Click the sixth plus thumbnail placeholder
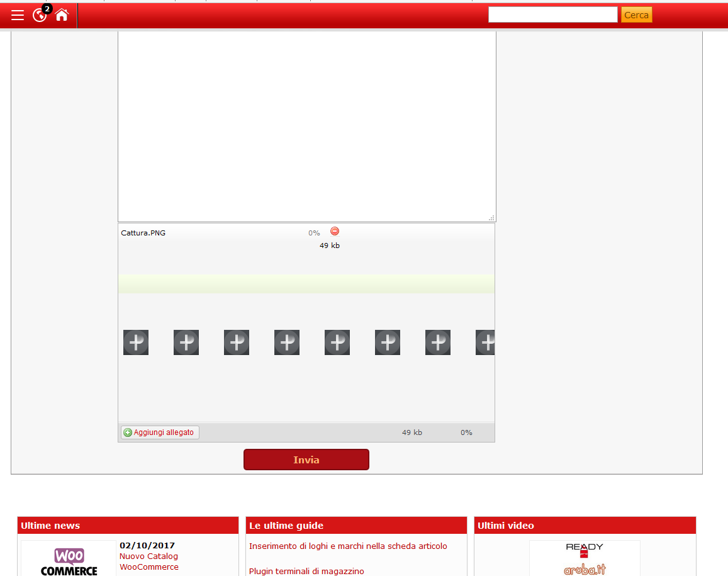728x576 pixels. pos(388,342)
